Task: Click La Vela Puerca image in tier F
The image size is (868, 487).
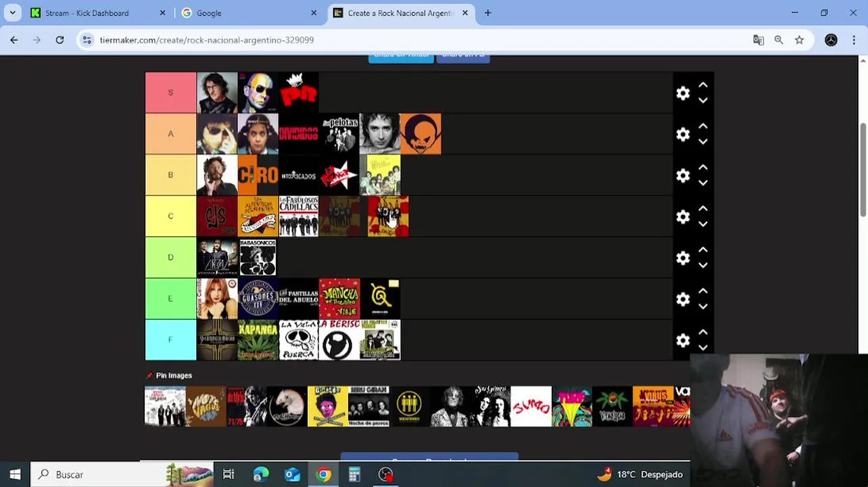Action: coord(298,340)
